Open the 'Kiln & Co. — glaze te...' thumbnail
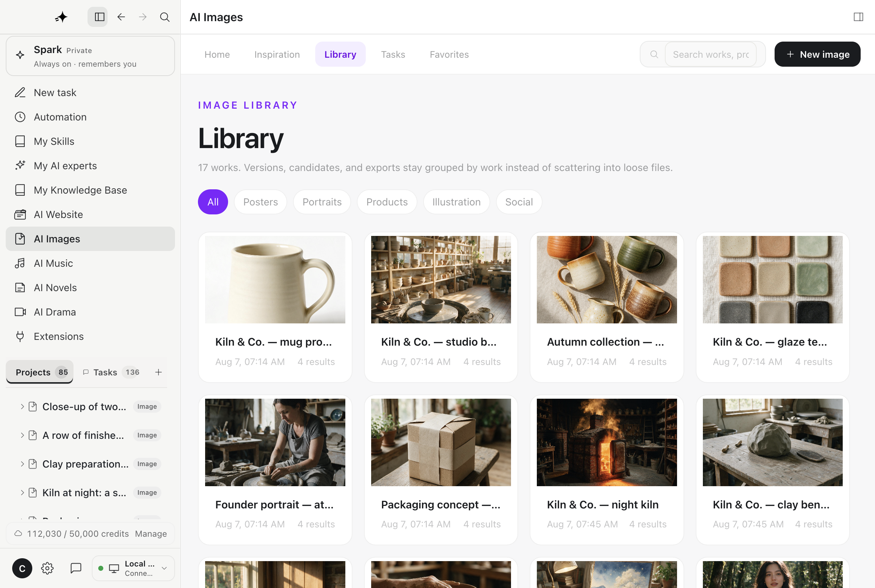 point(772,280)
